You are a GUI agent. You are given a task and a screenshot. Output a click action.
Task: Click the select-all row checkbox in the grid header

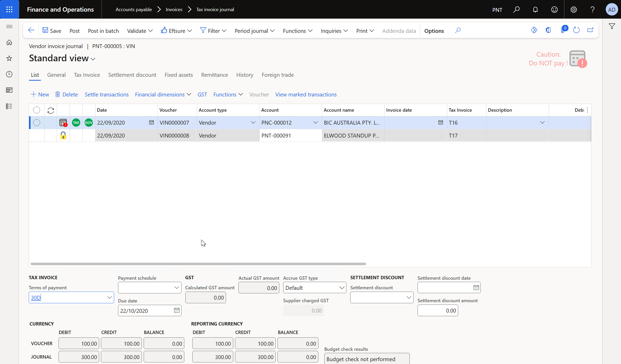[36, 110]
